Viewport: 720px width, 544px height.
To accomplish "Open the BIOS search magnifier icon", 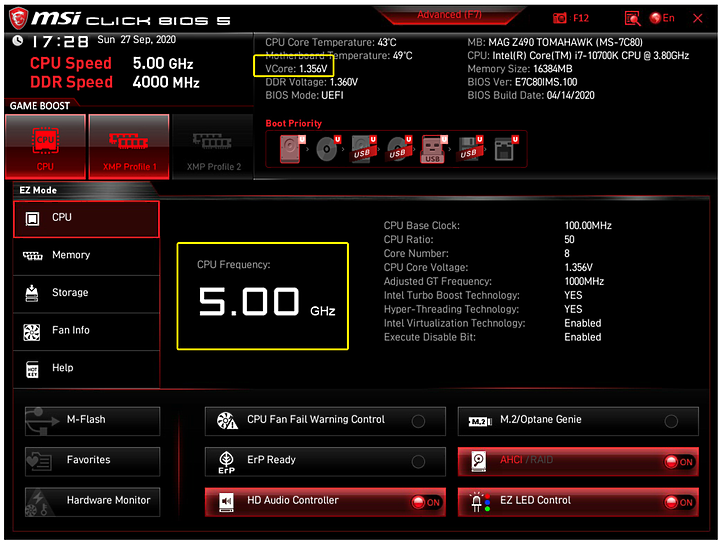I will [x=632, y=18].
